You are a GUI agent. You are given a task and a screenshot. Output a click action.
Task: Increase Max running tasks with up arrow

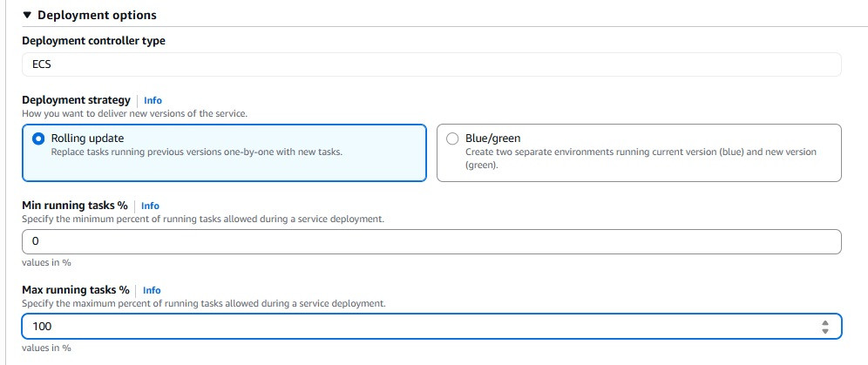(x=824, y=322)
